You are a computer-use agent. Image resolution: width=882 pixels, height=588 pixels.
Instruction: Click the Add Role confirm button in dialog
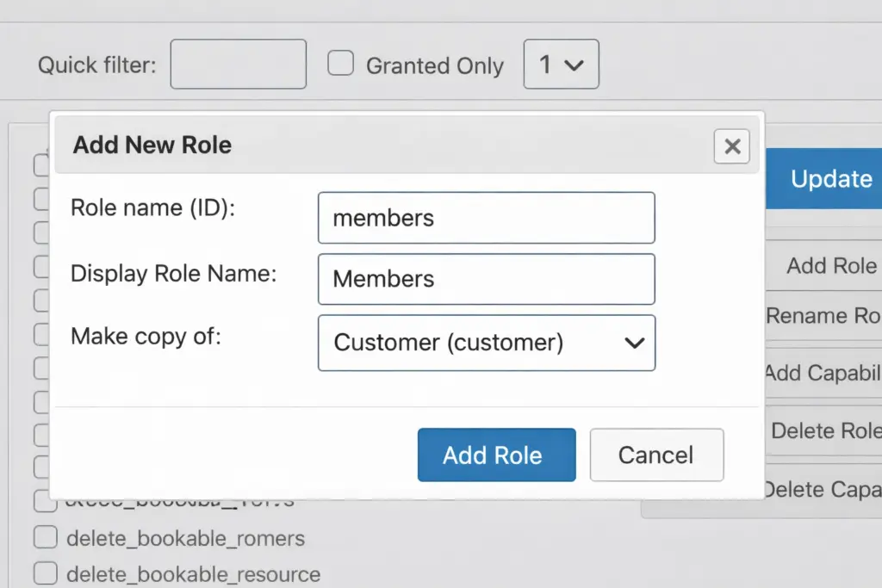tap(496, 455)
